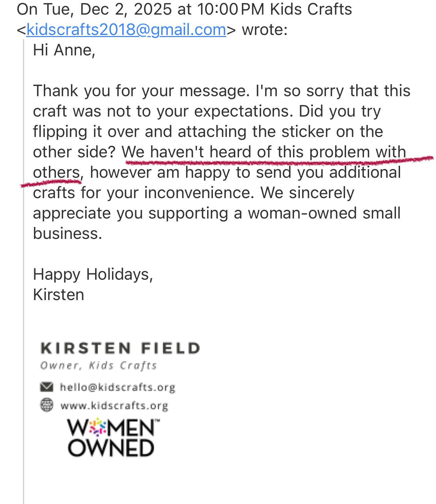The width and height of the screenshot is (436, 504).
Task: Click the colorful dots in the Women Owned logo
Action: tap(98, 428)
